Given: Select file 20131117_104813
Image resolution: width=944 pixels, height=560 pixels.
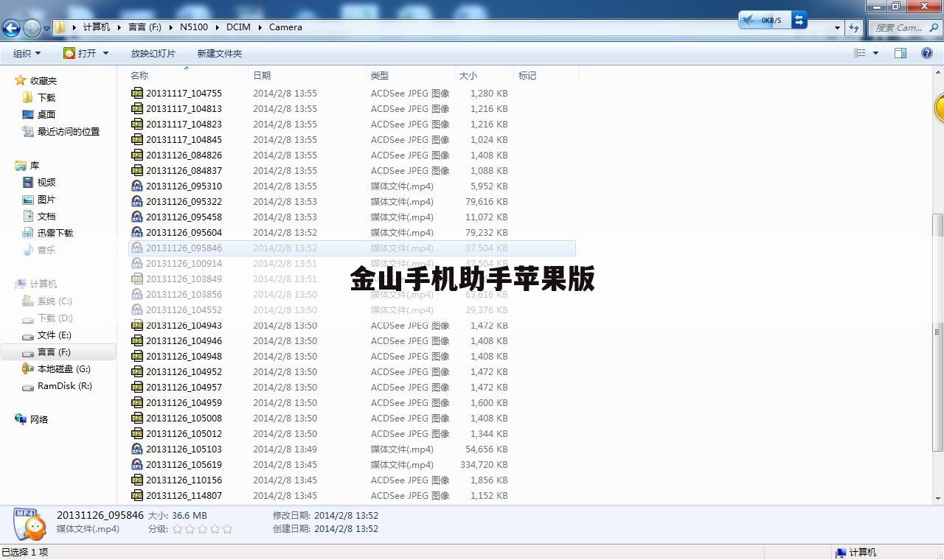Looking at the screenshot, I should coord(184,108).
